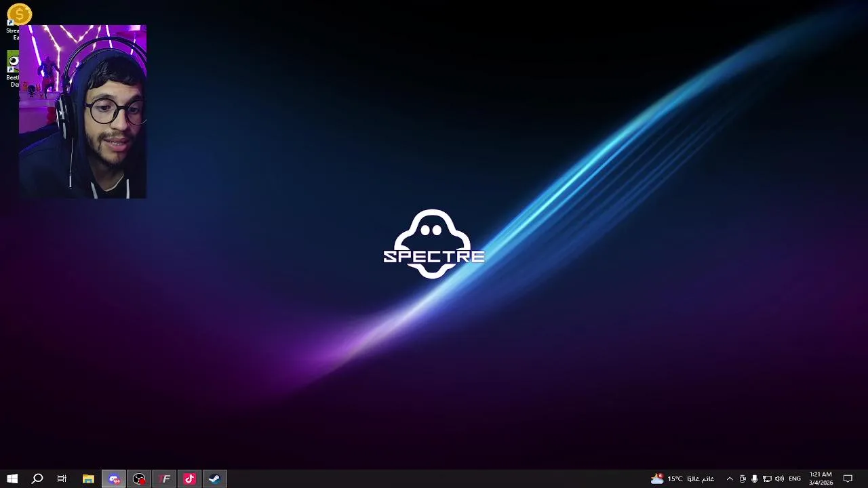Image resolution: width=868 pixels, height=488 pixels.
Task: Click the 15°C temperature reading
Action: coord(675,479)
